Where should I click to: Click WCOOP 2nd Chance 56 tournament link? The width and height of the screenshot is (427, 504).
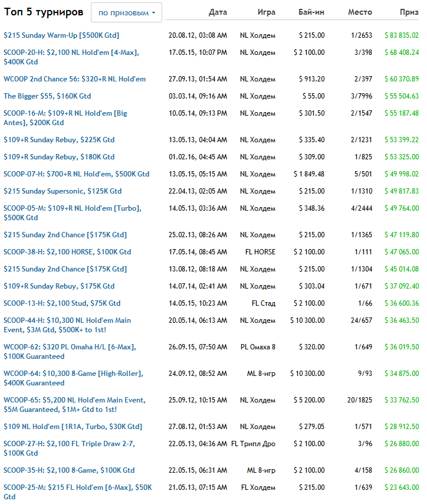pos(74,79)
